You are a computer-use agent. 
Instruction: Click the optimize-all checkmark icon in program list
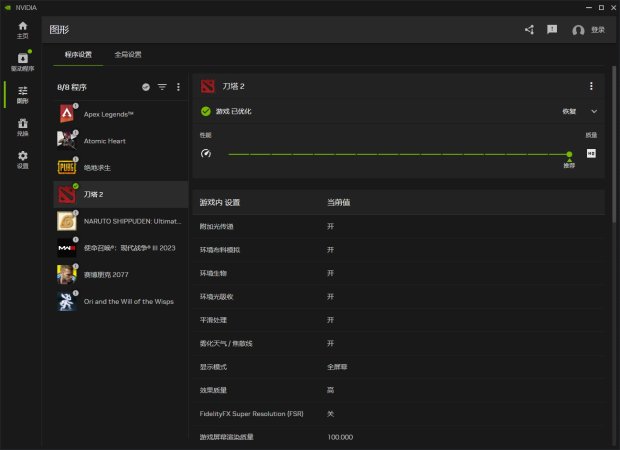click(x=146, y=87)
